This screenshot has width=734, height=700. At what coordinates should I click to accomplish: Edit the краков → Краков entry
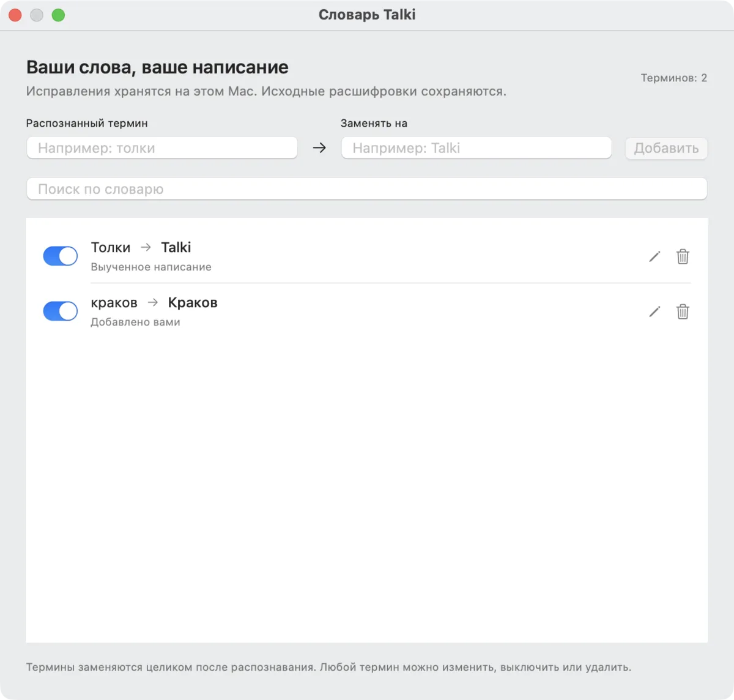654,311
